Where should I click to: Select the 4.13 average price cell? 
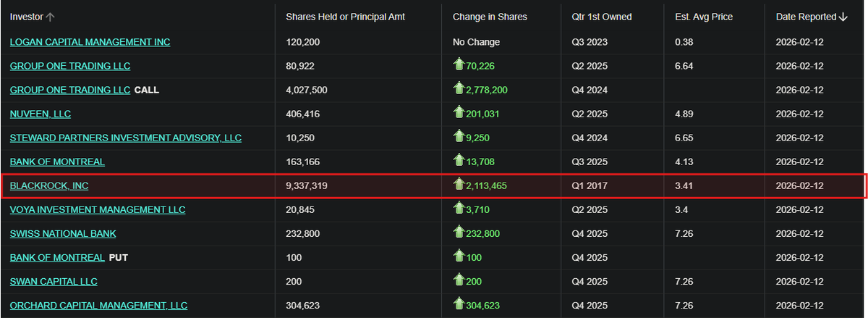pos(684,162)
